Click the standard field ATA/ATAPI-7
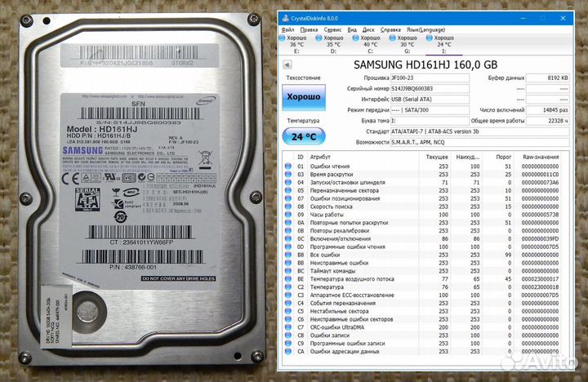This screenshot has height=382, width=588. (x=480, y=131)
